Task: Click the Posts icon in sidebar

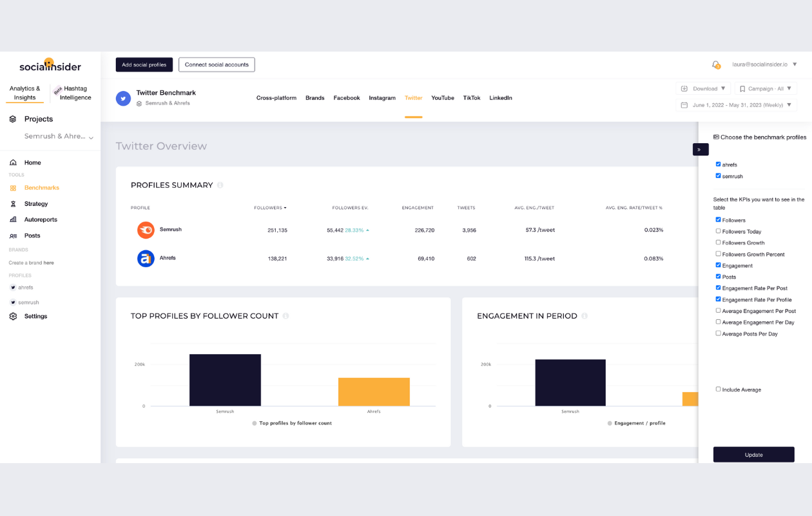Action: [x=13, y=235]
